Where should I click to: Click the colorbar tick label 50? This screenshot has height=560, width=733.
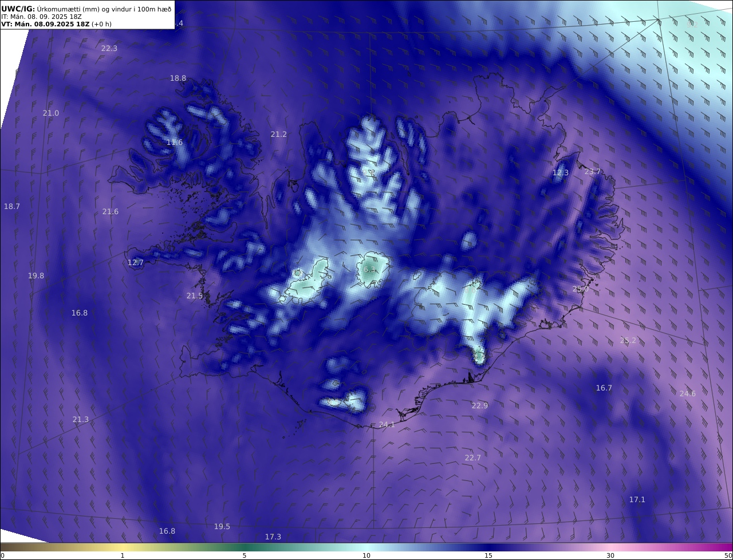728,555
